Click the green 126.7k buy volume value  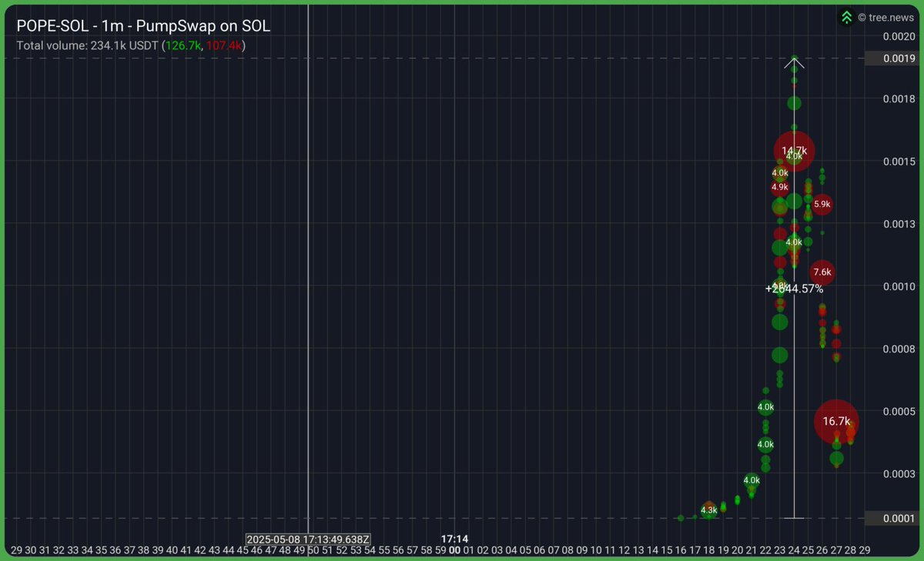tap(182, 45)
